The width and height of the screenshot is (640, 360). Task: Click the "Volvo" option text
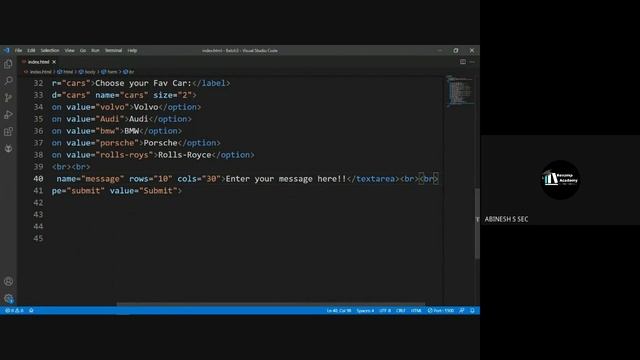[x=146, y=107]
